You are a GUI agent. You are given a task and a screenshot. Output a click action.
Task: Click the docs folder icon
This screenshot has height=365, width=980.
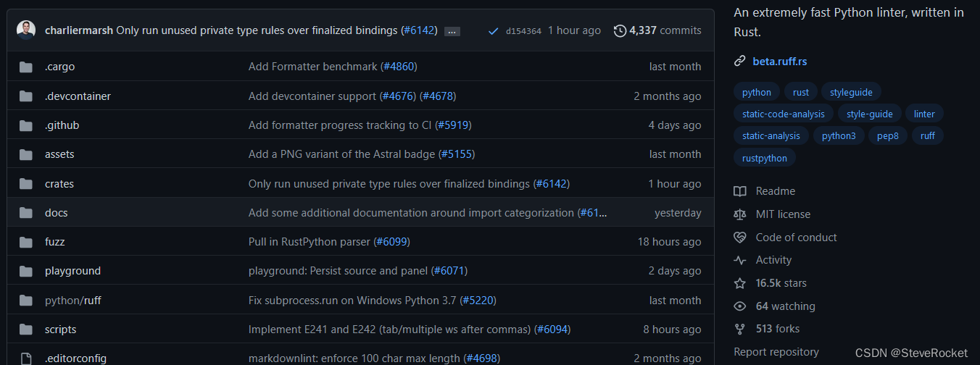click(26, 213)
